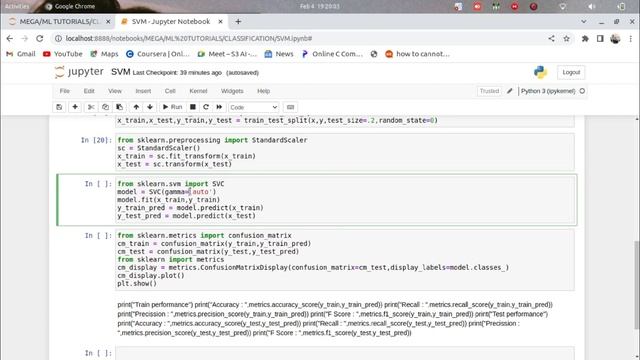The width and height of the screenshot is (640, 360).
Task: Open YouTube bookmark
Action: coord(62,54)
